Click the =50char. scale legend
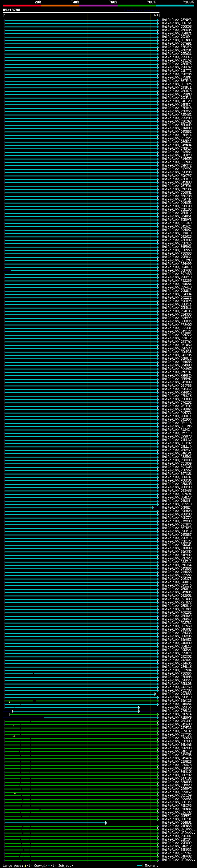This screenshot has width=197, height=868. coord(147,865)
